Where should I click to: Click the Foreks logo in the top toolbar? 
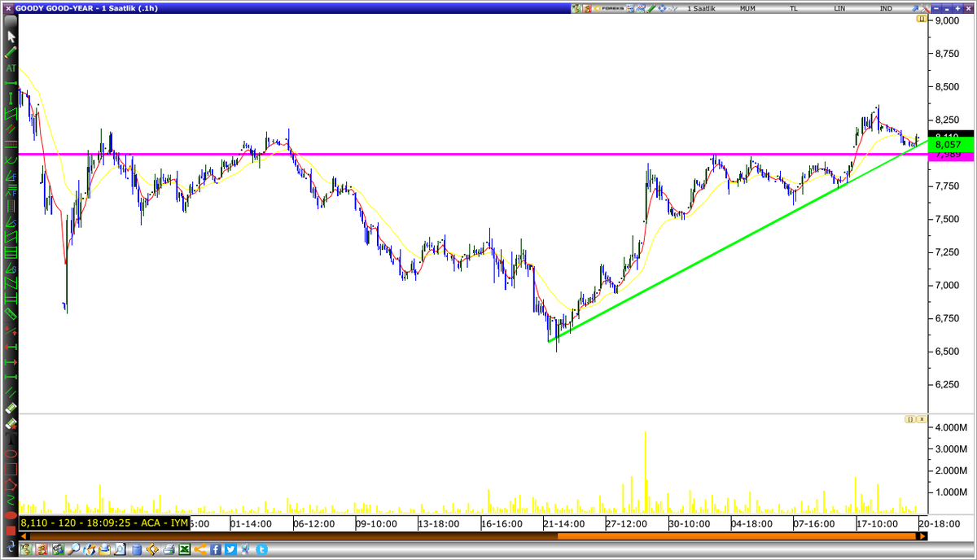(x=609, y=7)
